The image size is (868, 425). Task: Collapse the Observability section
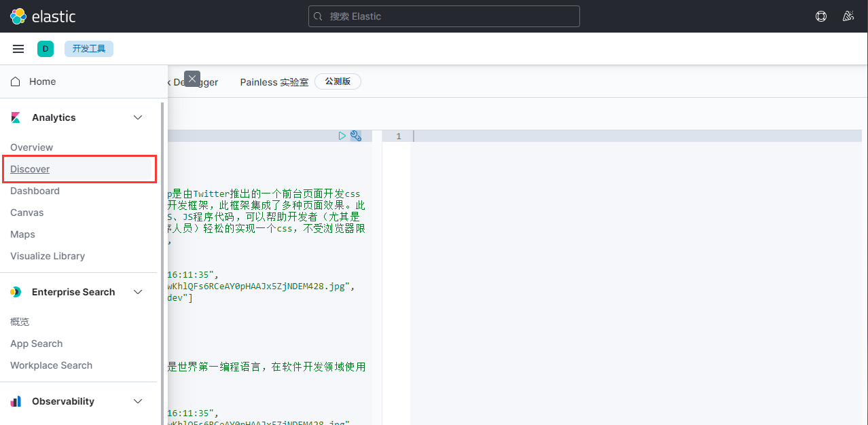[138, 401]
